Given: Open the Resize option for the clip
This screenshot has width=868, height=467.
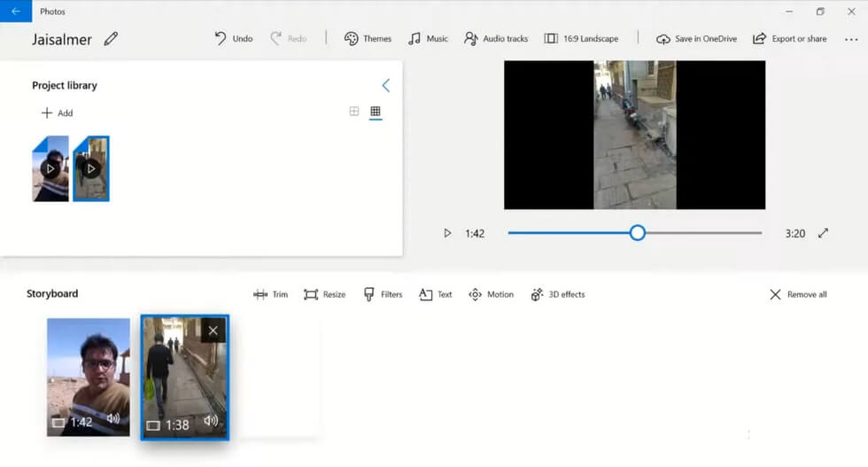Looking at the screenshot, I should point(324,295).
